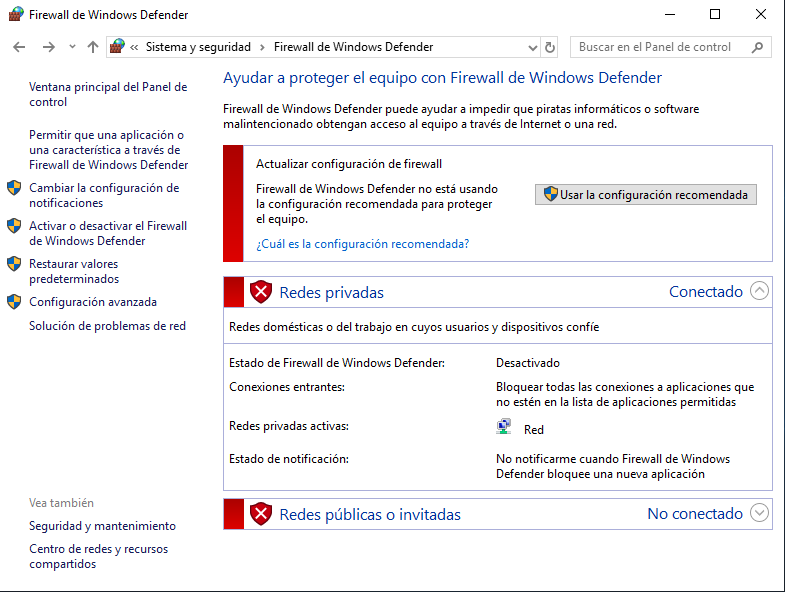Click No conectado status text
The image size is (785, 592).
tap(695, 514)
